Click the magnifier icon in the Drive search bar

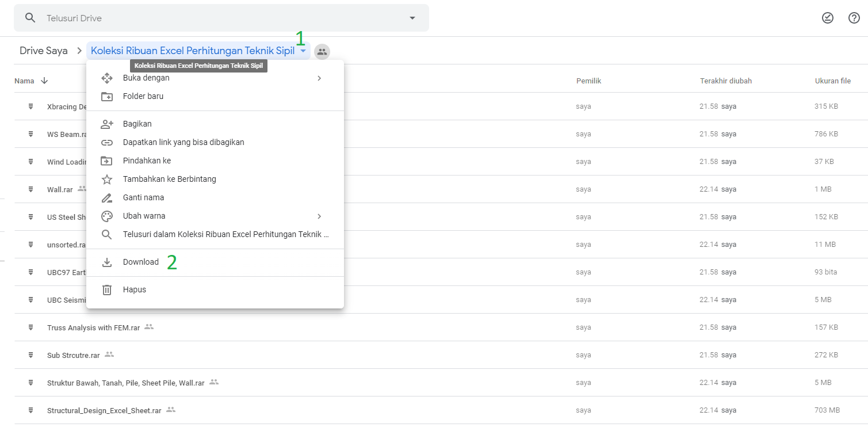pyautogui.click(x=30, y=18)
